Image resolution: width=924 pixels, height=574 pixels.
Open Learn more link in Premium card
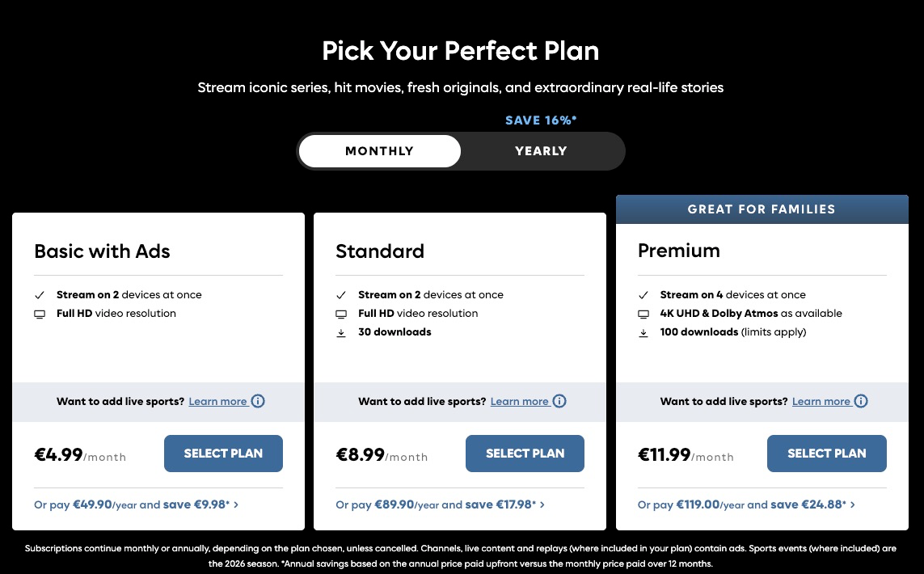(x=821, y=402)
